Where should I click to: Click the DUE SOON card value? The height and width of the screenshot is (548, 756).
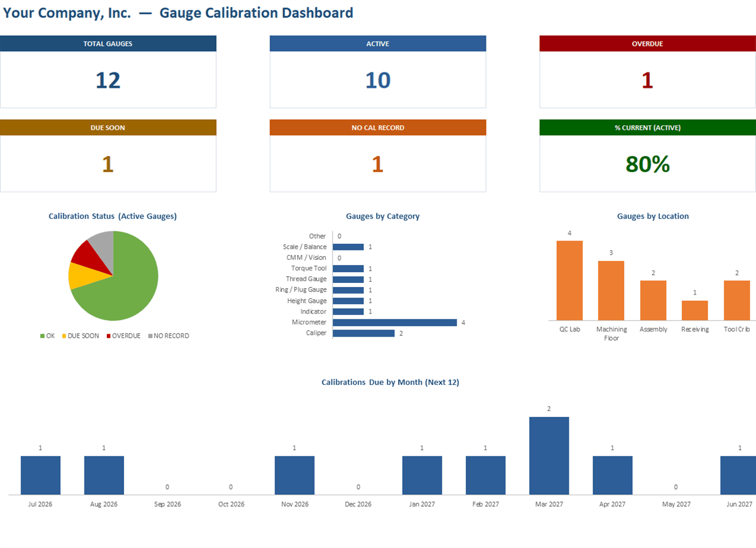[x=108, y=164]
